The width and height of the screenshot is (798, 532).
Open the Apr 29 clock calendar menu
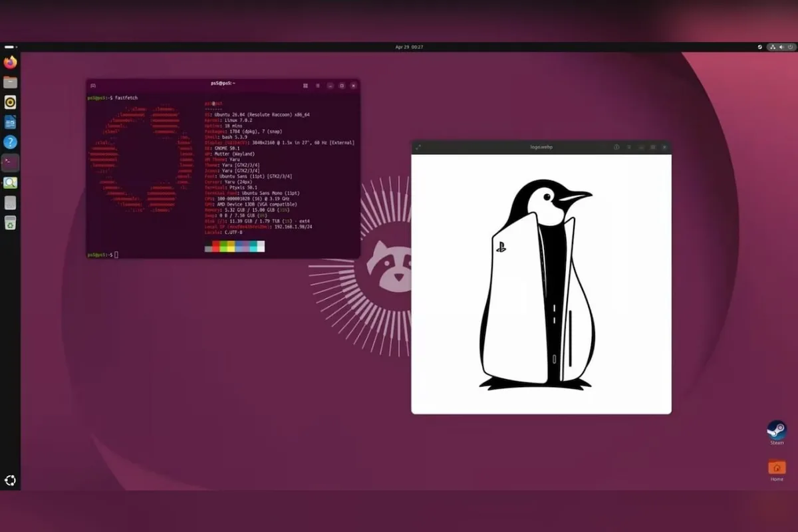409,47
